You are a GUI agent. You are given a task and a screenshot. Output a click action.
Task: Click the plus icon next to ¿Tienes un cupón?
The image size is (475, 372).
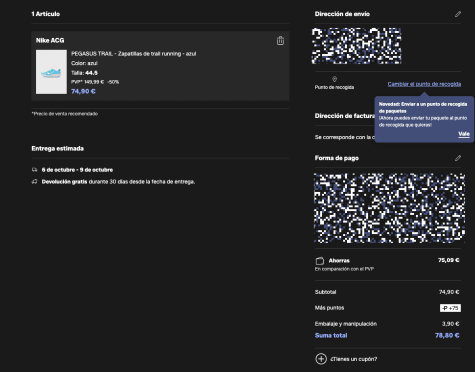pos(321,359)
